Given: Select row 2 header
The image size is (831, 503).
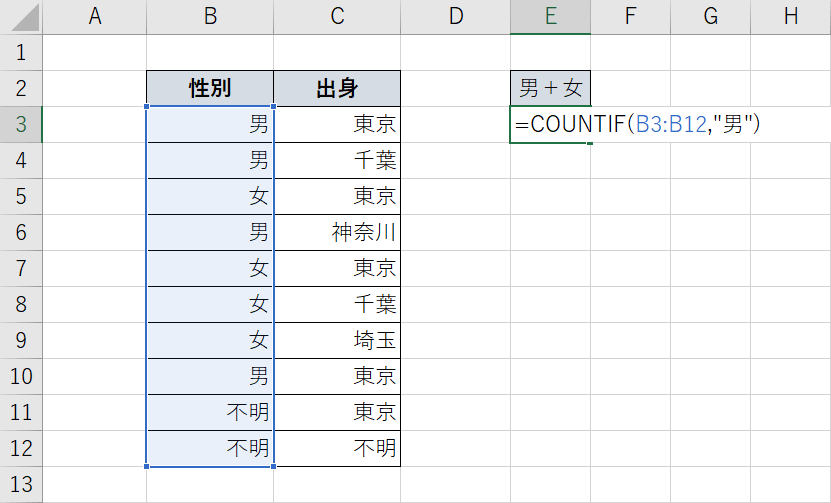Looking at the screenshot, I should click(x=21, y=89).
